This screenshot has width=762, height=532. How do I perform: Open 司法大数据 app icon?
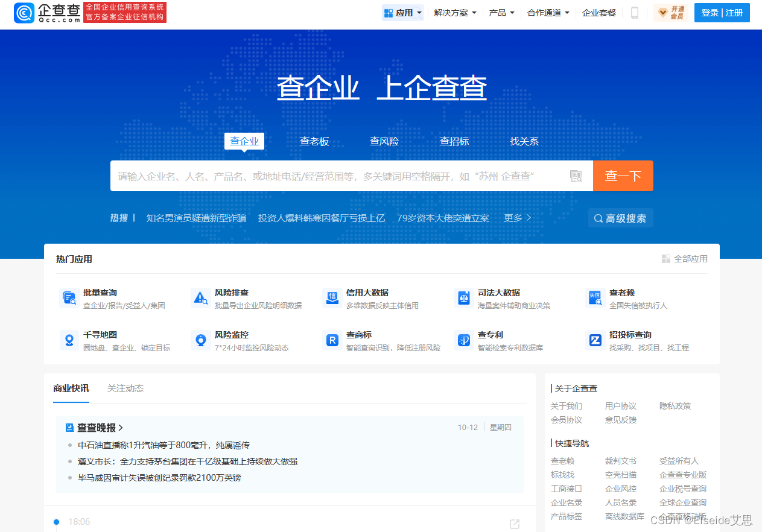pyautogui.click(x=463, y=298)
